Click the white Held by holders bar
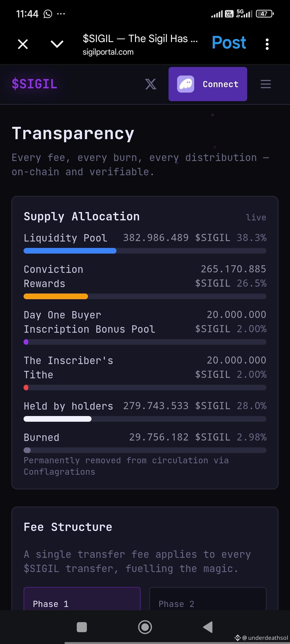This screenshot has height=644, width=290. 58,419
